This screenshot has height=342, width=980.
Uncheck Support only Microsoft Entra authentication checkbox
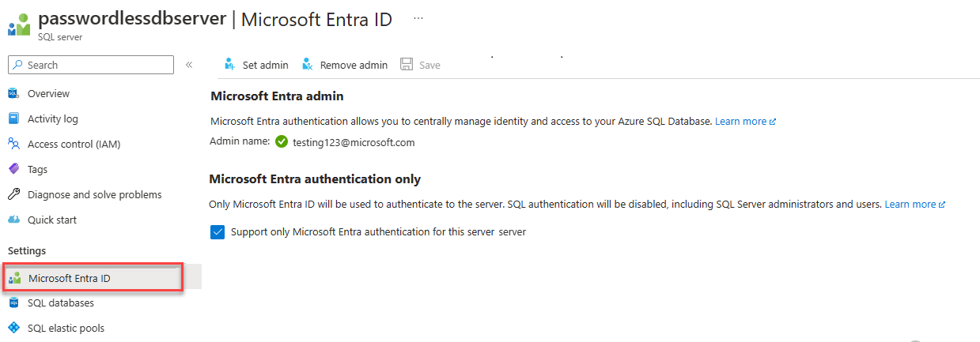tap(218, 232)
